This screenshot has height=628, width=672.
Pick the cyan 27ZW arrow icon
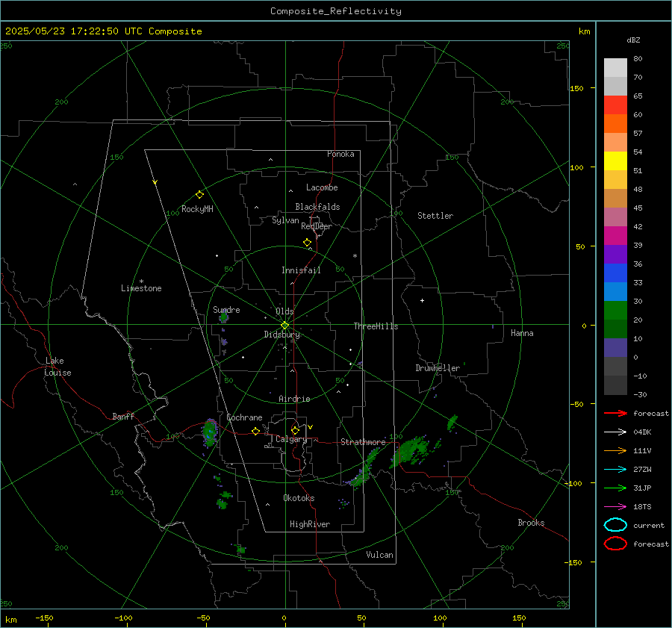[x=615, y=470]
